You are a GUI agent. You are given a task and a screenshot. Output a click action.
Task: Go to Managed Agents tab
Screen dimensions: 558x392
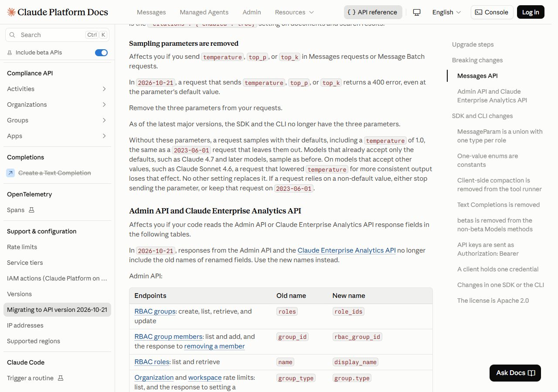[x=204, y=12]
